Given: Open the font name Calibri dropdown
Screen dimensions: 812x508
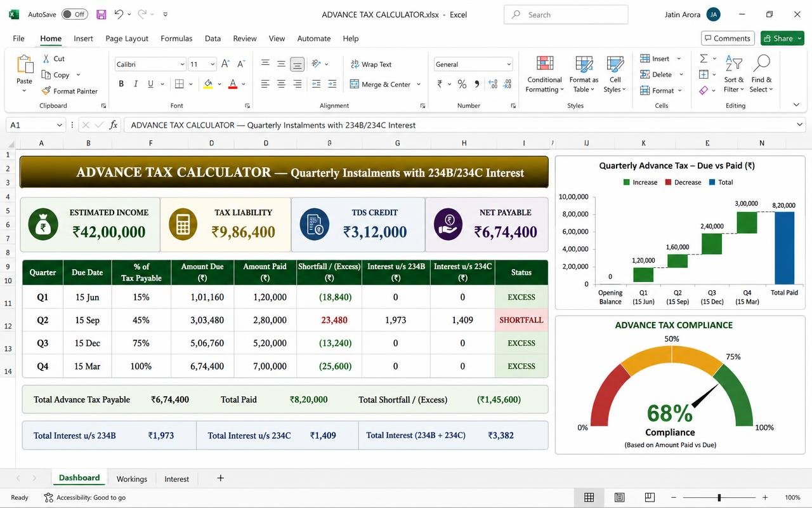Looking at the screenshot, I should point(182,64).
